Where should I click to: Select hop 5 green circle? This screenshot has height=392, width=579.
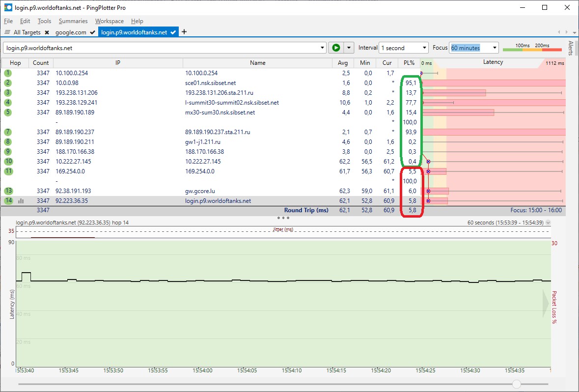click(x=8, y=112)
